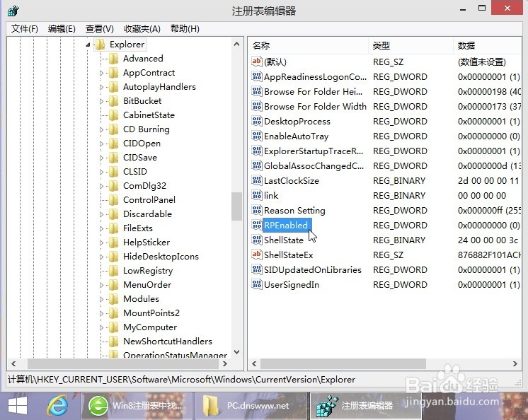
Task: Expand the HideDesktopIcons key
Action: 101,256
